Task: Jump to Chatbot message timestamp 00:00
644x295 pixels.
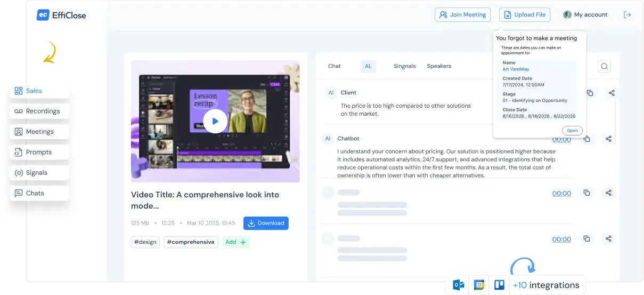Action: click(x=561, y=140)
